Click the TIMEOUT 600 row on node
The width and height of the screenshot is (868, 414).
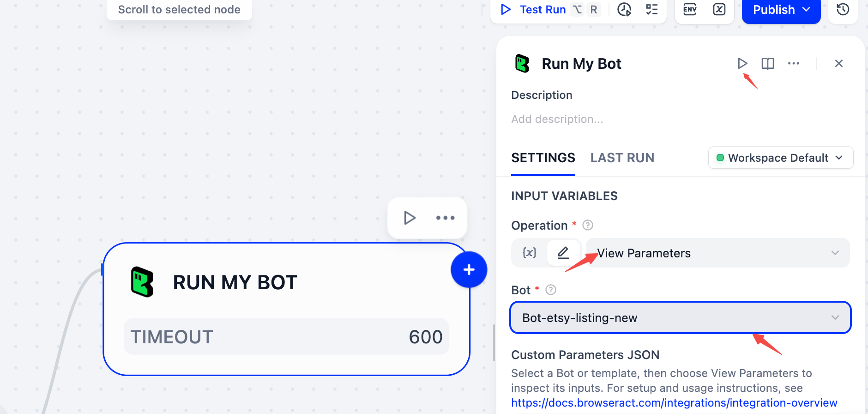pyautogui.click(x=286, y=337)
